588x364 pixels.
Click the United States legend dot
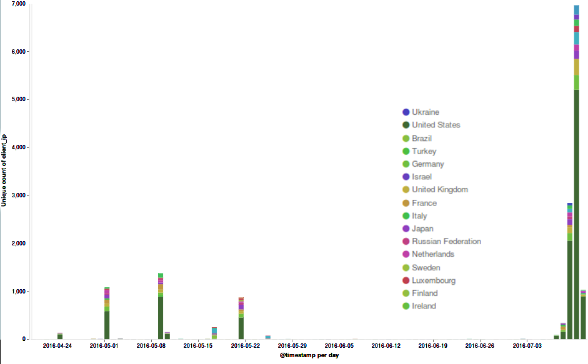click(406, 125)
